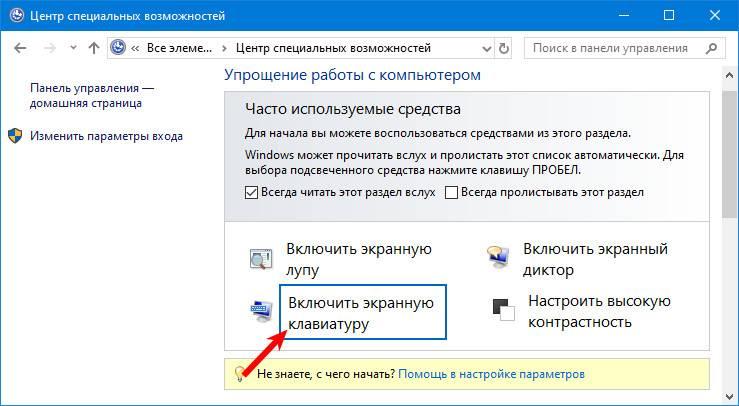Click the Narrator icon
This screenshot has width=739, height=406.
(x=498, y=257)
